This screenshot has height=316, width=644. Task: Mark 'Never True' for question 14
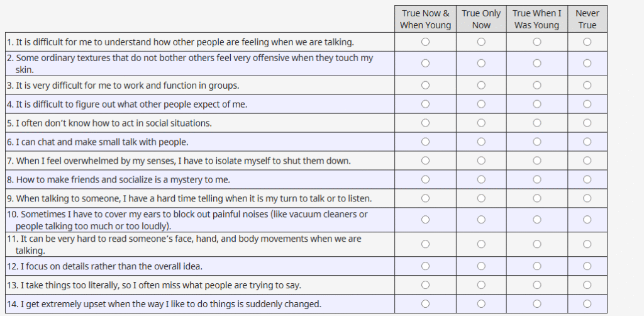pos(587,304)
